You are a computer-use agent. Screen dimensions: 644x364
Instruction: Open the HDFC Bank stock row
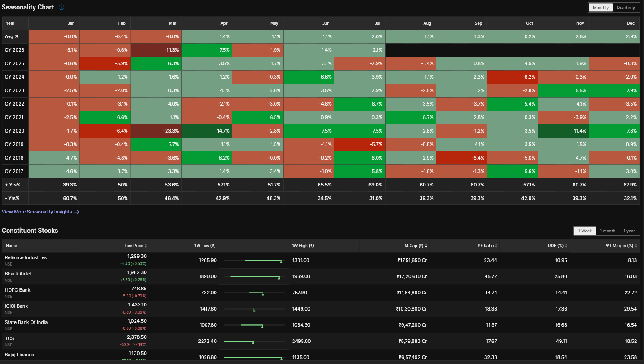[321, 293]
